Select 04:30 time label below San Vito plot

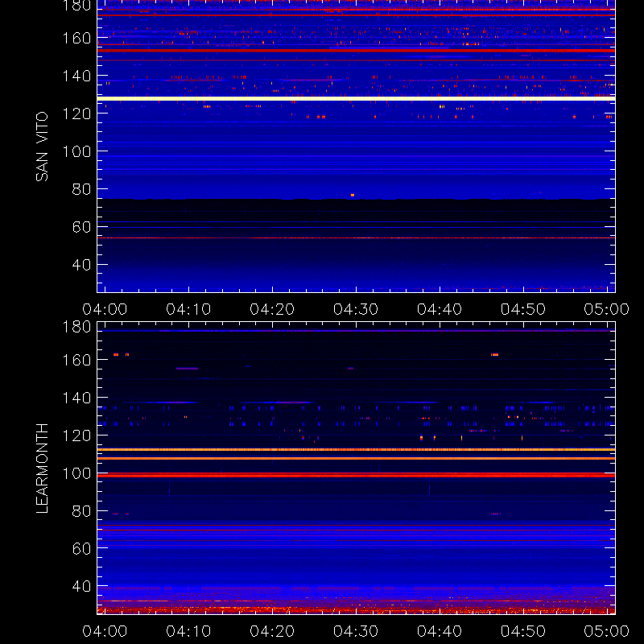[356, 309]
